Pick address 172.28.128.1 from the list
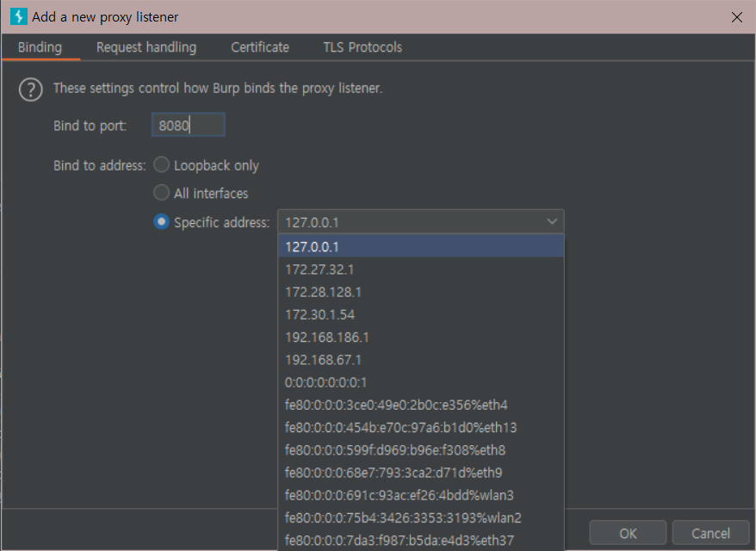The image size is (756, 551). pyautogui.click(x=421, y=292)
